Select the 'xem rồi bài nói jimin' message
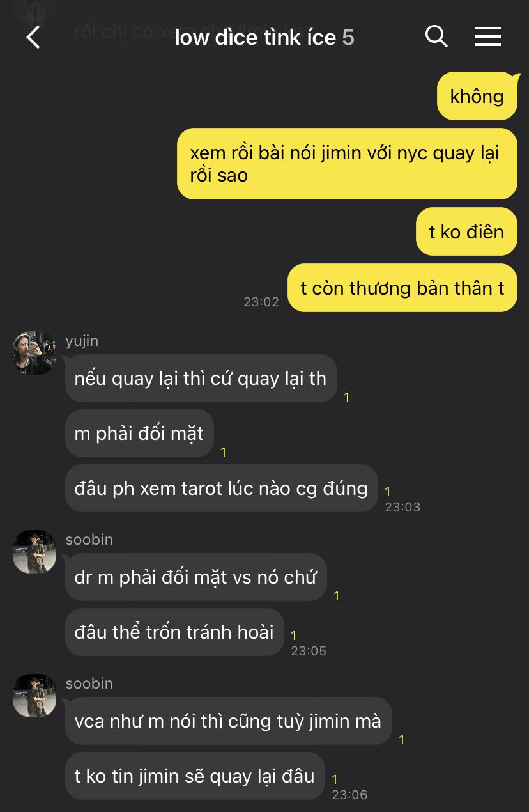 [347, 164]
